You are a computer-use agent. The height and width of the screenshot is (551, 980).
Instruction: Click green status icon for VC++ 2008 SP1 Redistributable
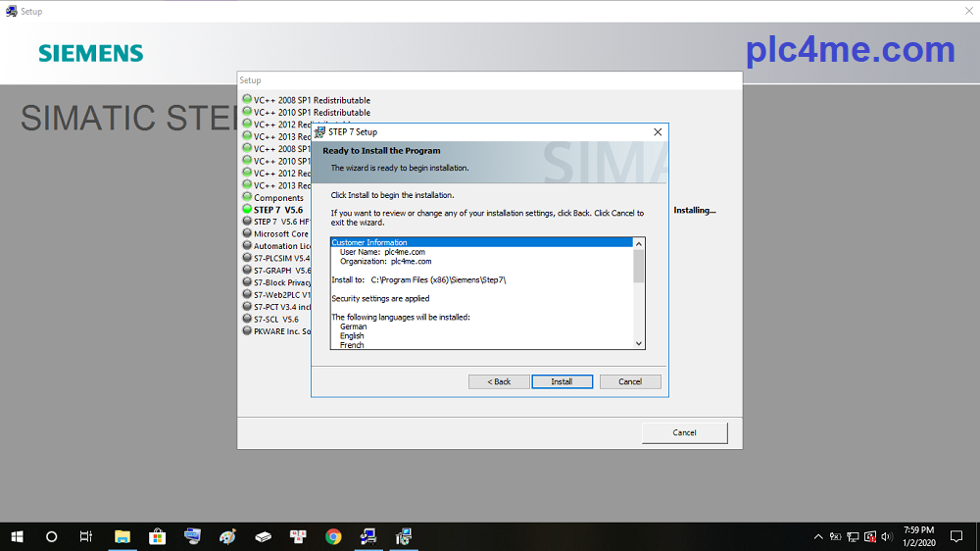(247, 99)
